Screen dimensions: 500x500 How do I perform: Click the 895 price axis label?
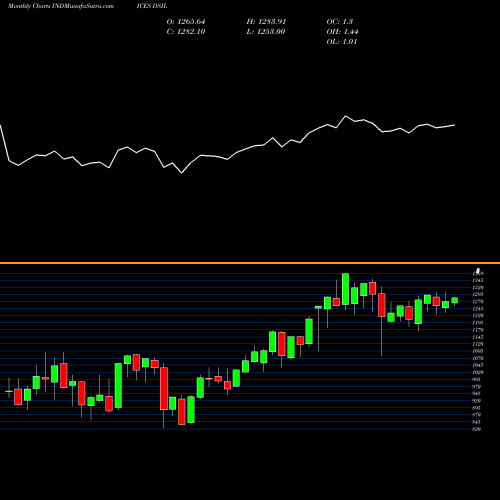click(x=477, y=408)
